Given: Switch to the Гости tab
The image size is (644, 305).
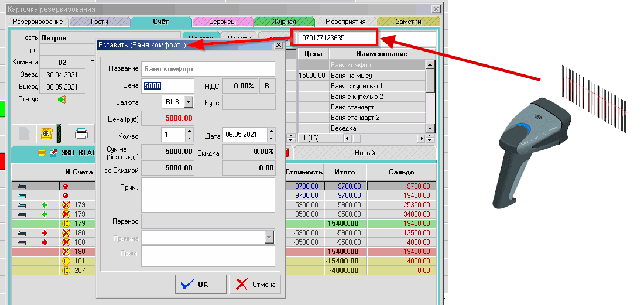Looking at the screenshot, I should 100,22.
